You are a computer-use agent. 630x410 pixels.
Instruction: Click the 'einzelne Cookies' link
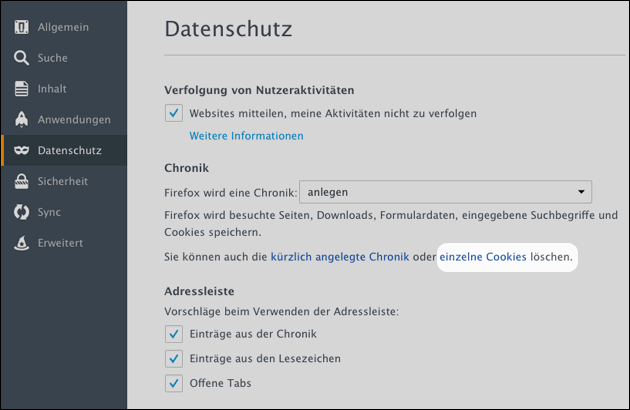coord(483,257)
